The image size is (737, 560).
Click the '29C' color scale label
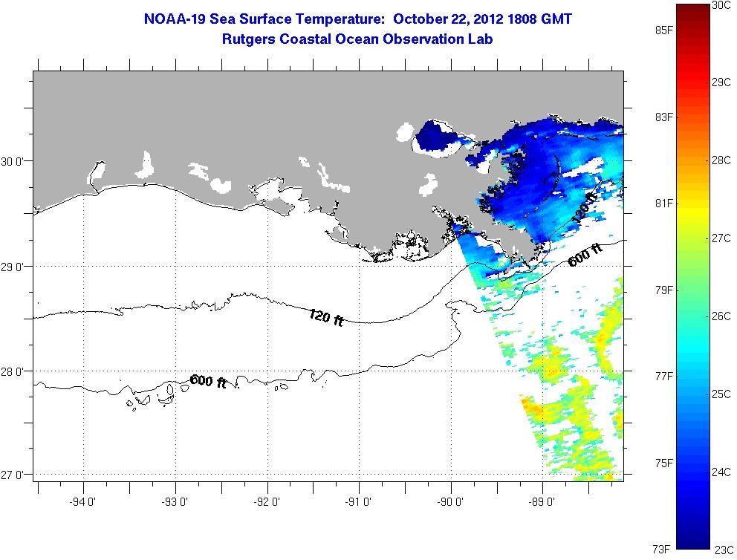pyautogui.click(x=721, y=82)
